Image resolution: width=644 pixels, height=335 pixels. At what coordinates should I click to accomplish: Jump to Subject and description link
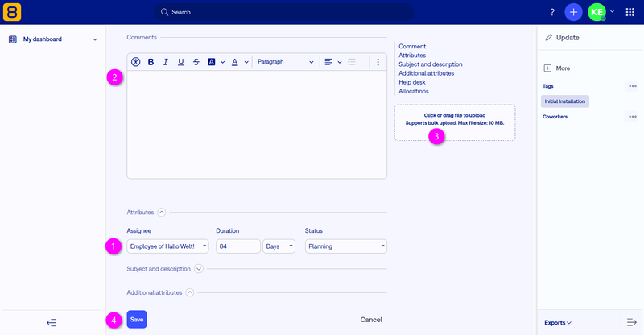point(431,64)
